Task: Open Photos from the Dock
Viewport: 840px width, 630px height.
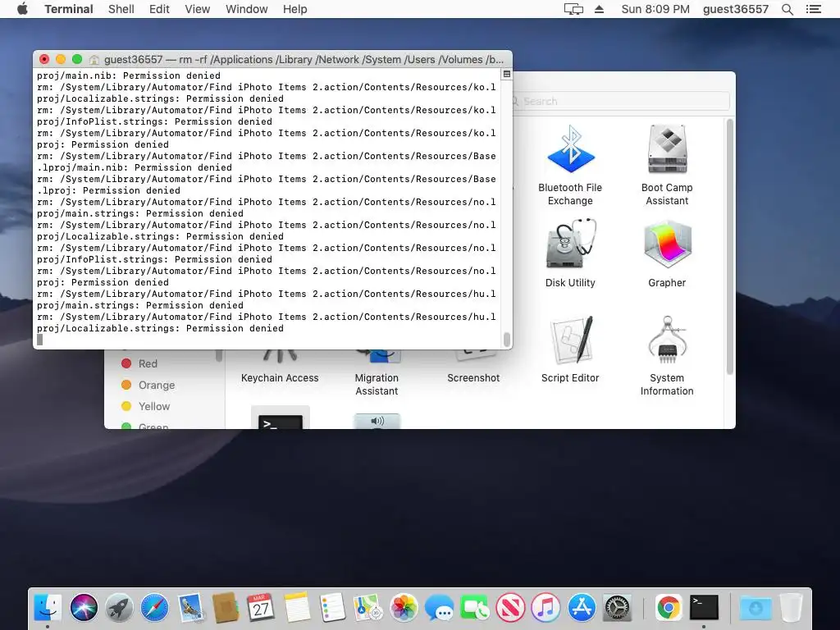Action: (404, 608)
